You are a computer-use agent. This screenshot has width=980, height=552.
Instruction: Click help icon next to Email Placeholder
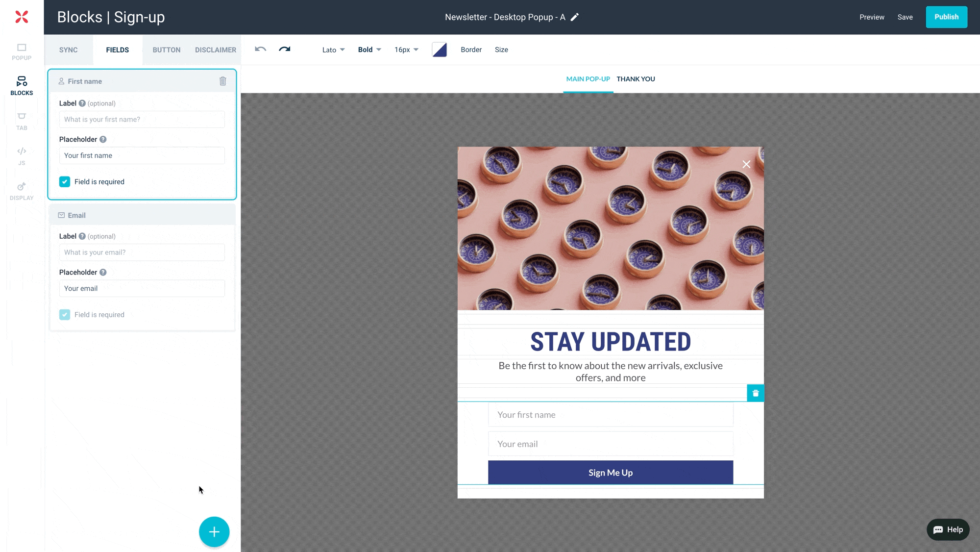103,272
